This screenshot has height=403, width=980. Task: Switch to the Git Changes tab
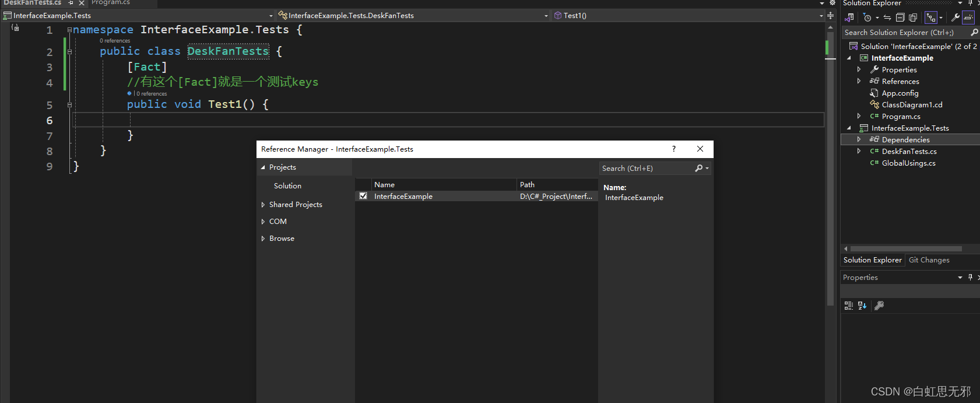tap(929, 260)
